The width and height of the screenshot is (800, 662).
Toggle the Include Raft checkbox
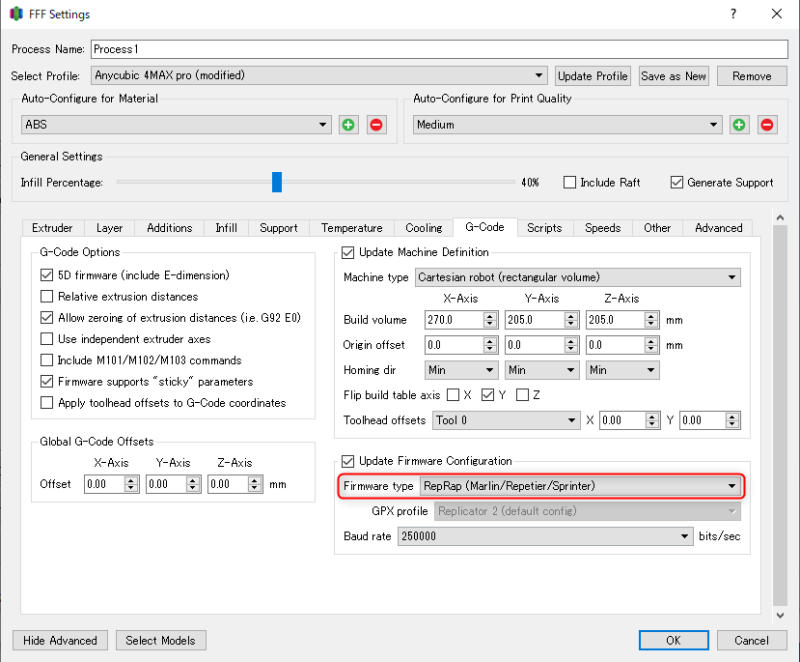click(569, 183)
